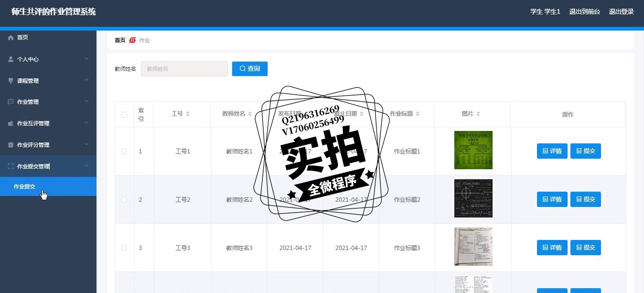Select the 作业提交 submenu item
This screenshot has height=293, width=644.
[48, 186]
